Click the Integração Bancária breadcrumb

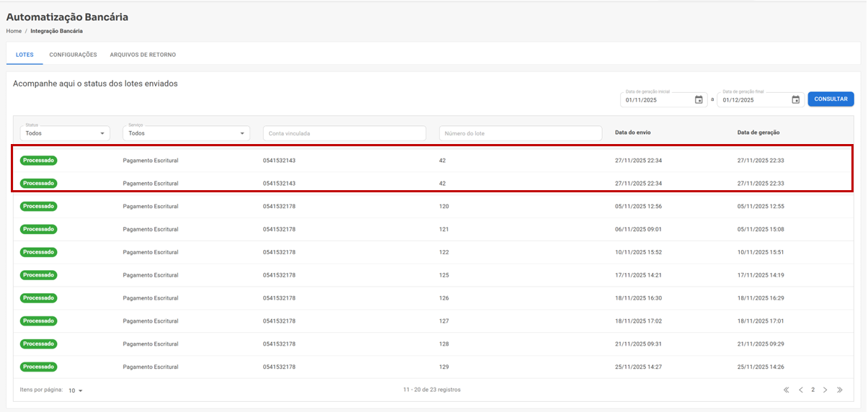point(56,31)
